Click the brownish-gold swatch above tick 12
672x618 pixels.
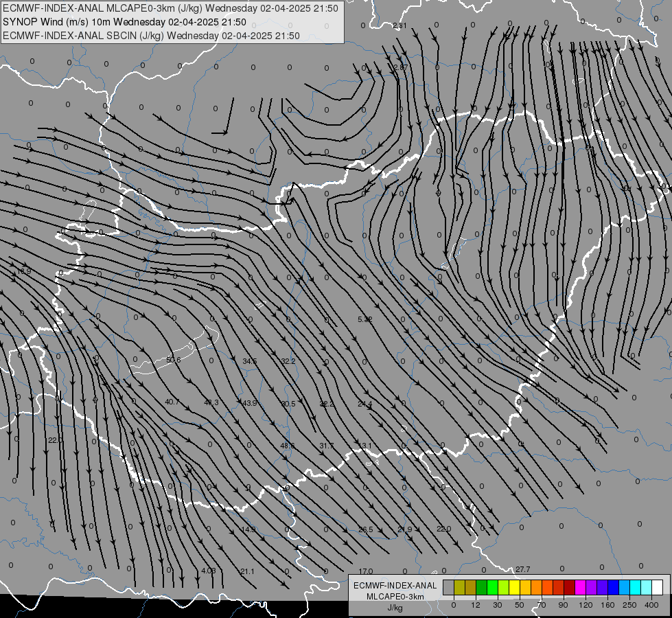click(x=471, y=588)
